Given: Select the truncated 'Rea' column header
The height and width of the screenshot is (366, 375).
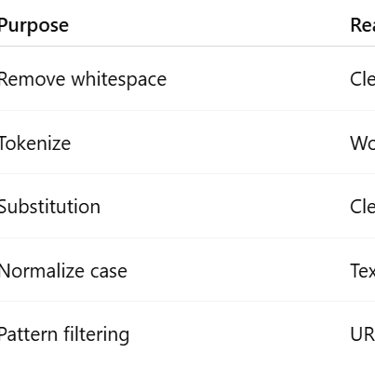Looking at the screenshot, I should [x=363, y=25].
